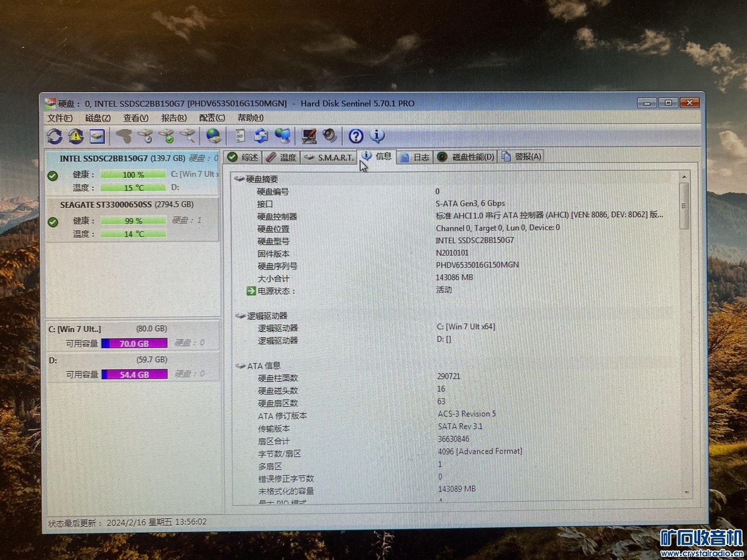This screenshot has height=560, width=747.
Task: Click the 290721 cylinders value
Action: [449, 376]
